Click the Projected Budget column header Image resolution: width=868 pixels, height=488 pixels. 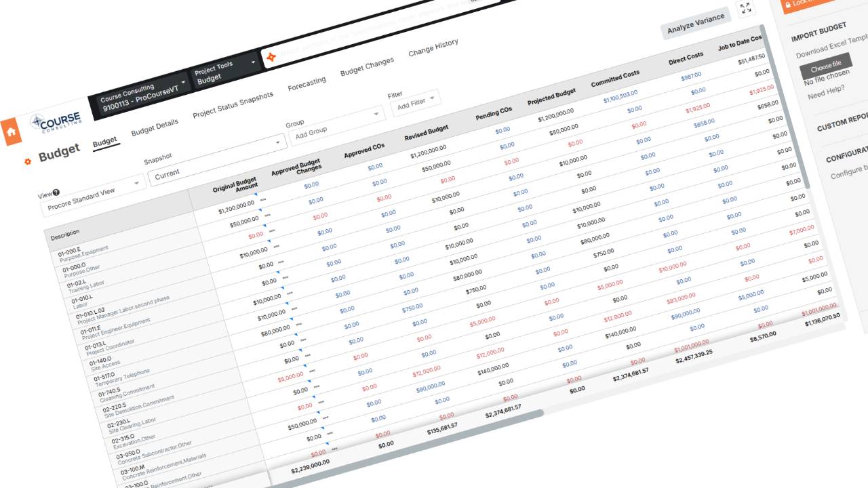[x=551, y=97]
